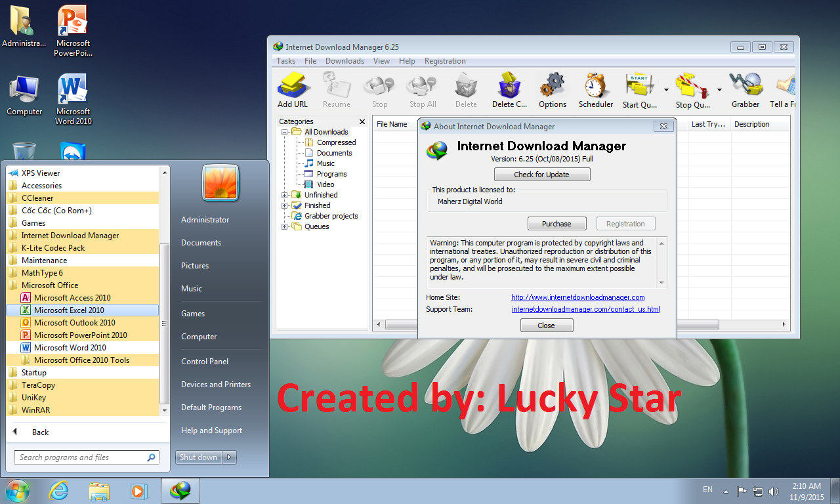Expand the WinRAR folder
Screen dimensions: 840x504
click(82, 410)
